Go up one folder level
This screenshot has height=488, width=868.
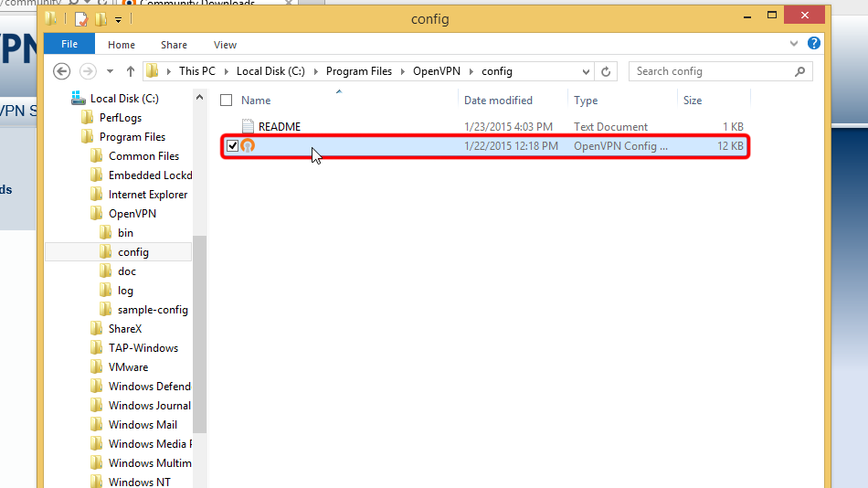tap(130, 71)
